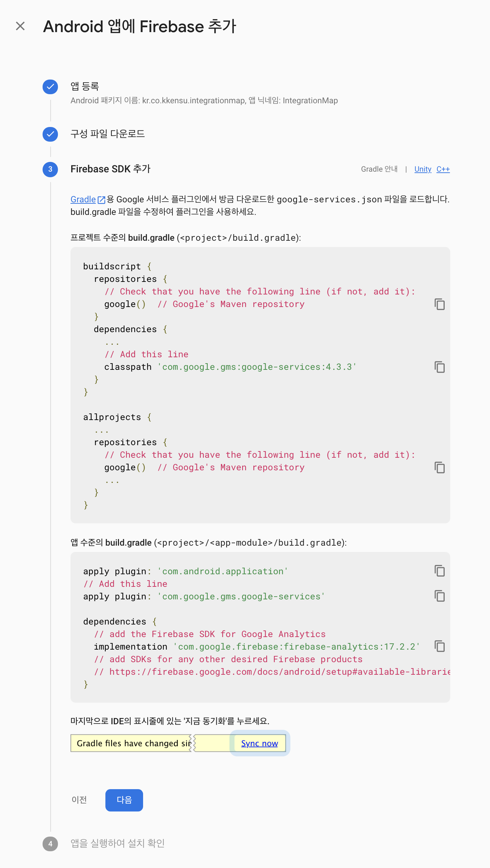This screenshot has height=868, width=490.
Task: Switch to Unity instructions
Action: [x=423, y=169]
